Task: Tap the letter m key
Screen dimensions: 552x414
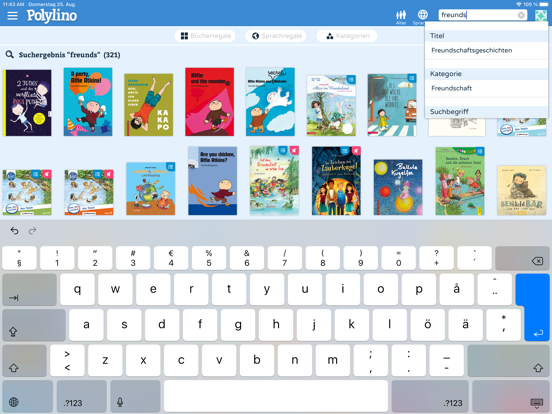Action: point(333,361)
